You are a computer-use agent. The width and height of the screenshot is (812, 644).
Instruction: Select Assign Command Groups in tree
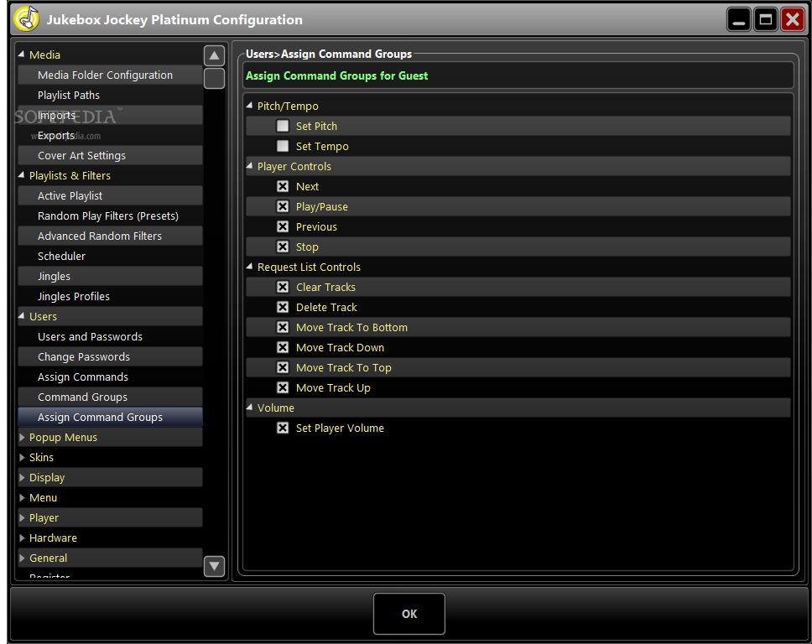pyautogui.click(x=110, y=418)
